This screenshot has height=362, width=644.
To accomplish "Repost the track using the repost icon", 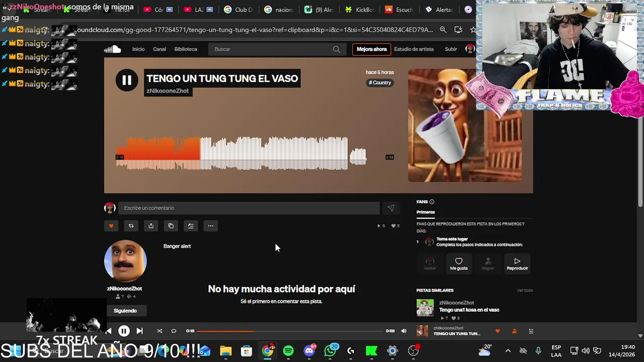I will click(131, 226).
